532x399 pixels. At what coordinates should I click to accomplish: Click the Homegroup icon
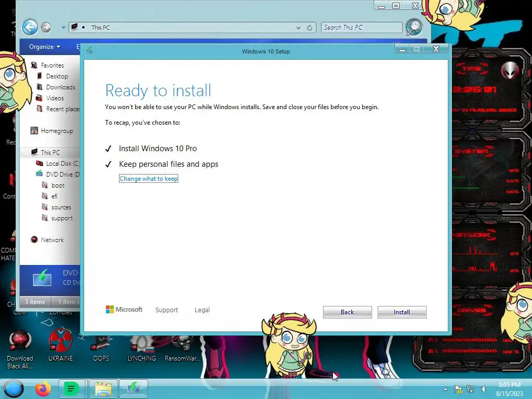[34, 130]
